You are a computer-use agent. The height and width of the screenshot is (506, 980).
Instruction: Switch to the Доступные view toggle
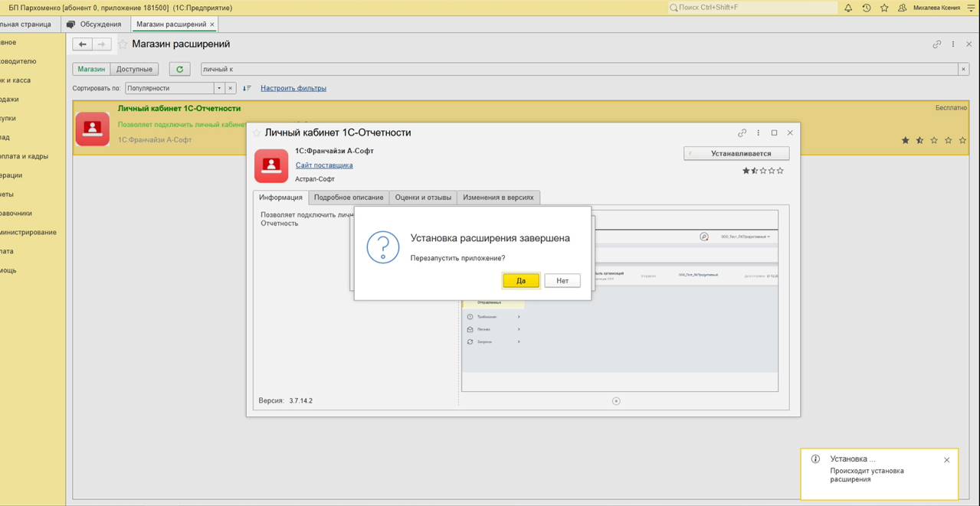pos(134,69)
